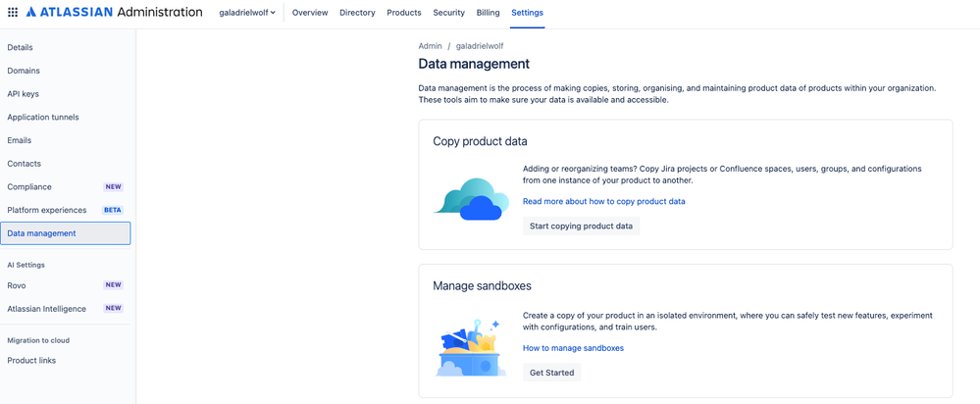
Task: Click the NEW badge beside Rovo
Action: 113,285
